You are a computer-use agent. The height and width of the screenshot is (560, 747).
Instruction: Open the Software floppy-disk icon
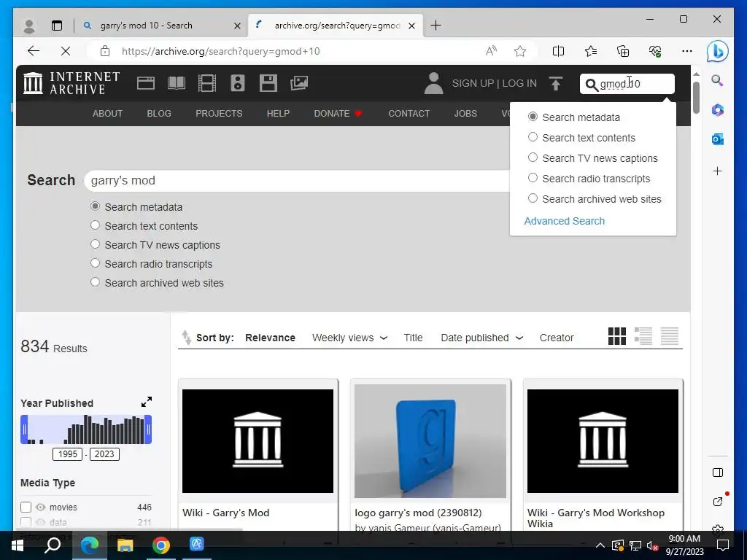(x=268, y=83)
